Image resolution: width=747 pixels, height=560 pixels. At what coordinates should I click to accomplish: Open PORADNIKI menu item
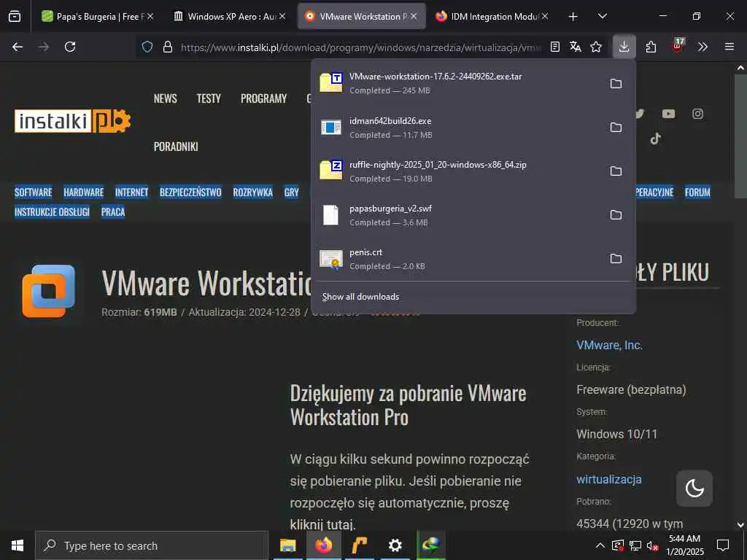point(176,147)
